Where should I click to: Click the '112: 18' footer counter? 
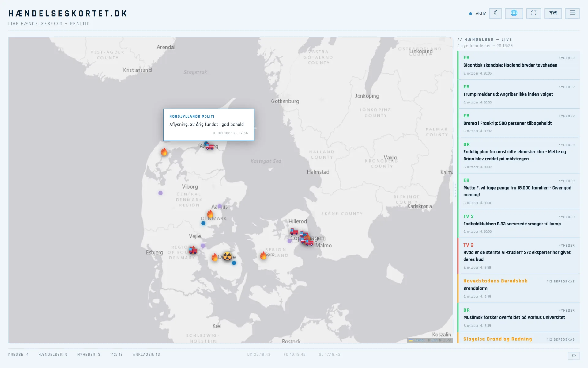116,355
